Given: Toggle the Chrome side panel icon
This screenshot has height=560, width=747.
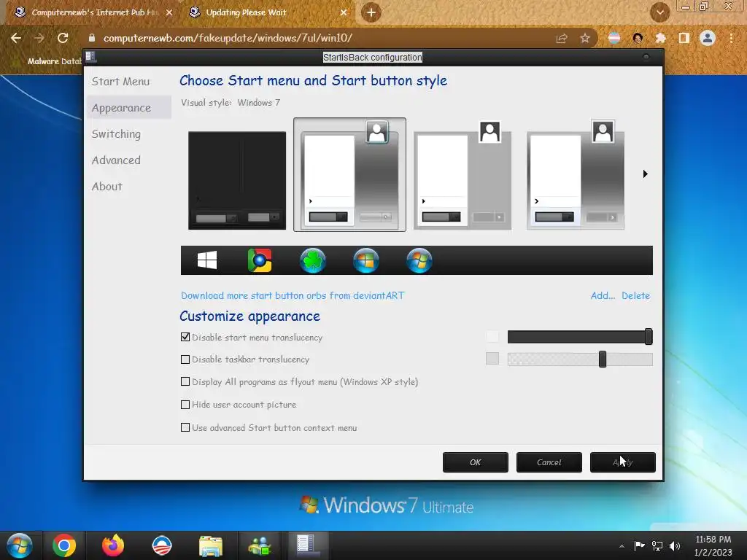Looking at the screenshot, I should point(684,38).
